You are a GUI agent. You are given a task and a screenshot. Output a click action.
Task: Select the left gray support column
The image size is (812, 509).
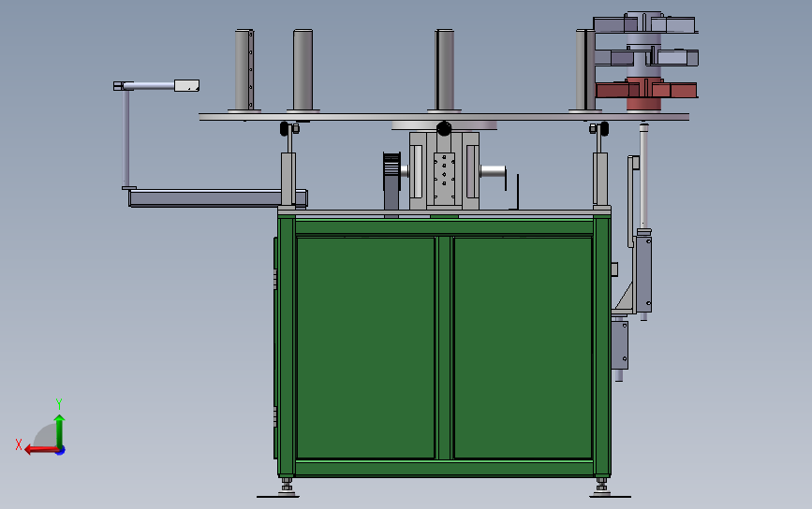288,180
